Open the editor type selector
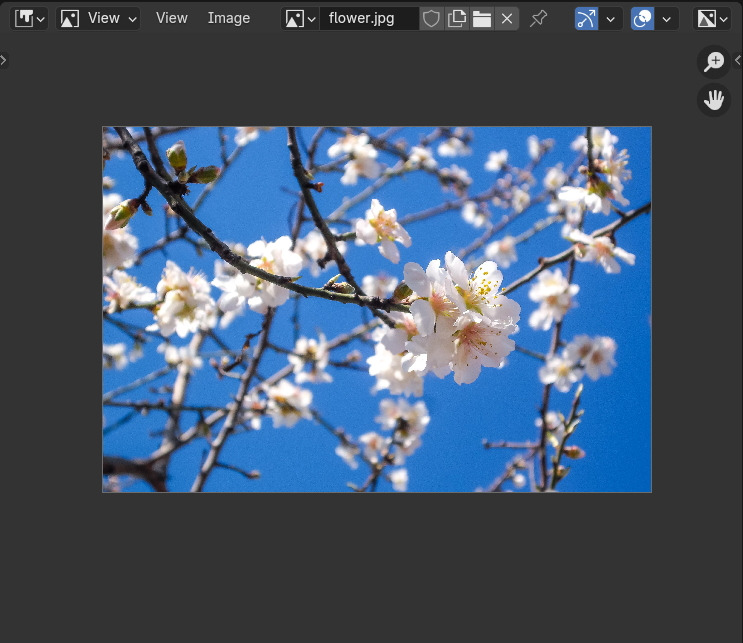 point(29,19)
